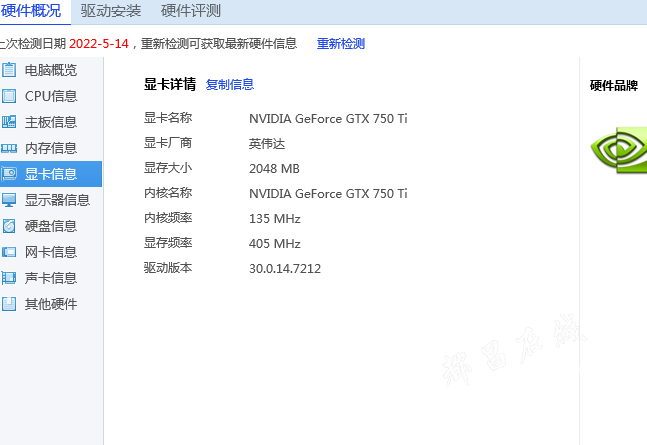Click the 驱动版本 label
Screen dimensions: 647x445
168,268
